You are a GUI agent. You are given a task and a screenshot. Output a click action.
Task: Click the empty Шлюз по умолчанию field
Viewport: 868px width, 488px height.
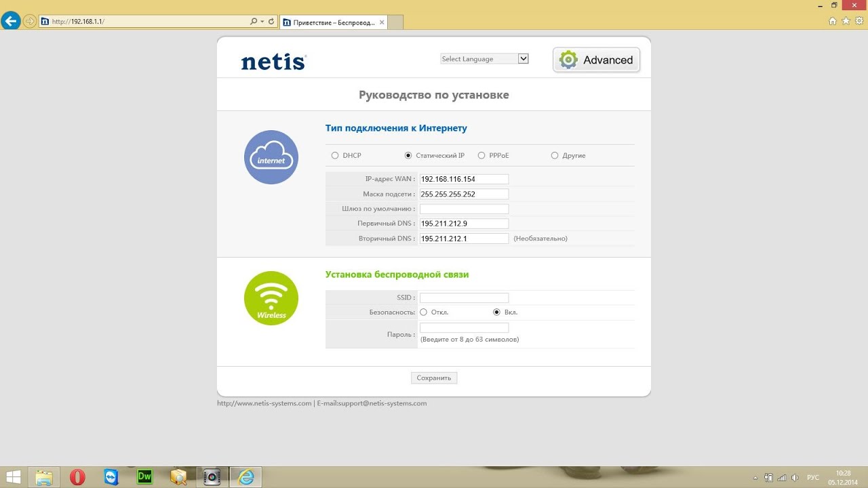click(x=464, y=209)
